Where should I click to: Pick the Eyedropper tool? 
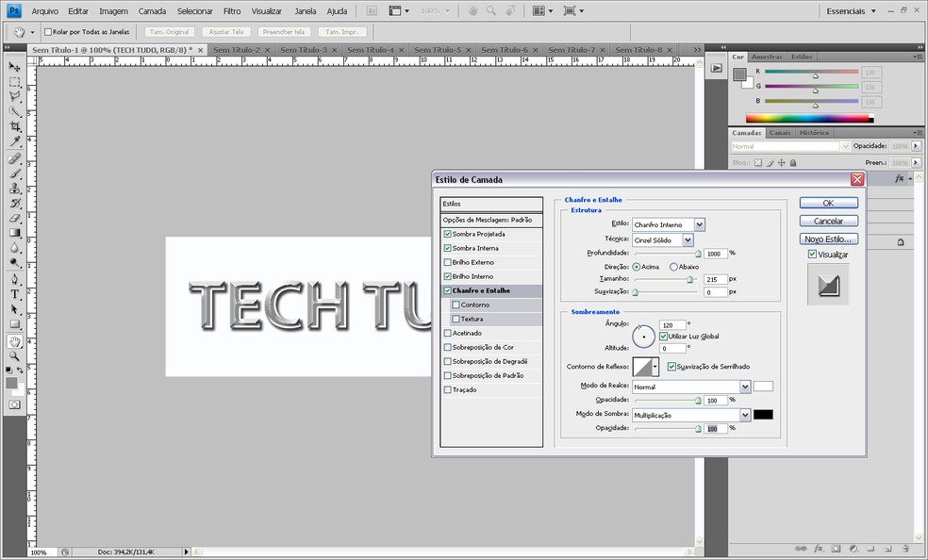pos(14,141)
